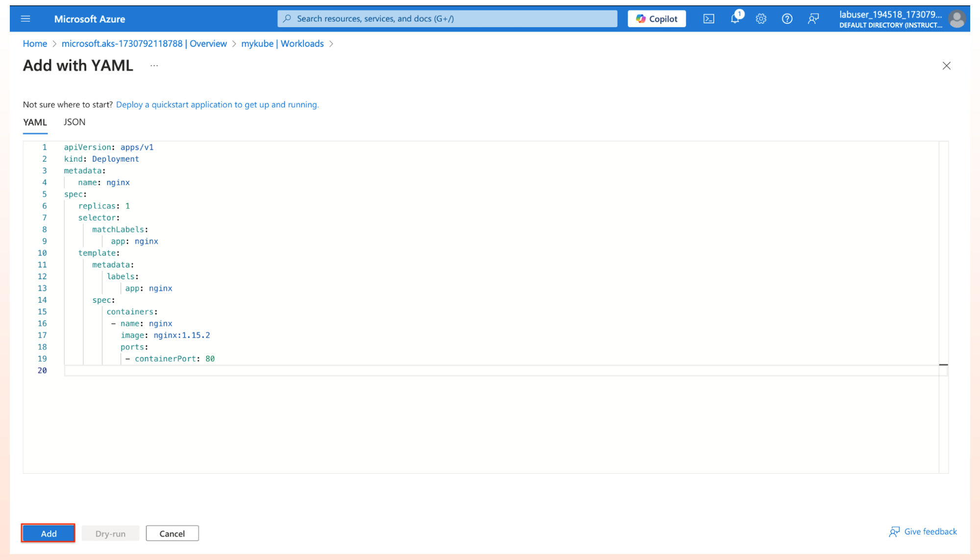Open the Help question mark icon
This screenshot has height=560, width=980.
click(787, 19)
